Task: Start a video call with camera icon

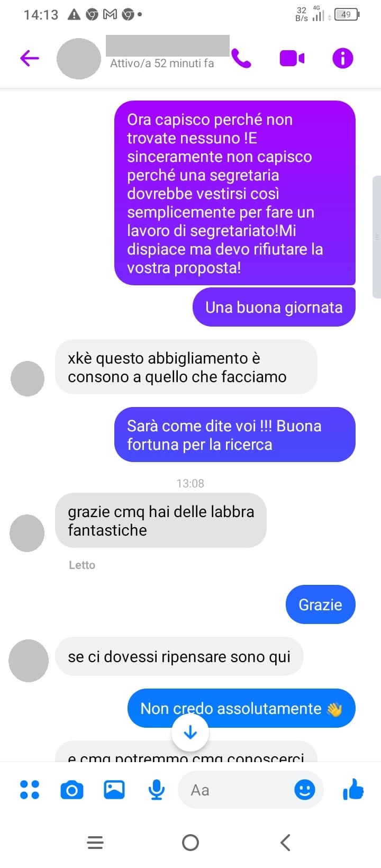Action: (292, 58)
